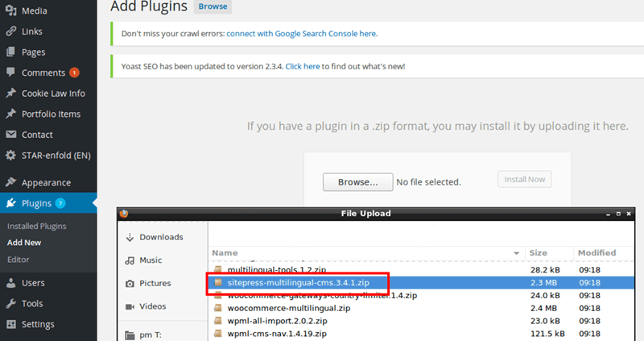
Task: Sort files by the Name column header
Action: coord(225,253)
